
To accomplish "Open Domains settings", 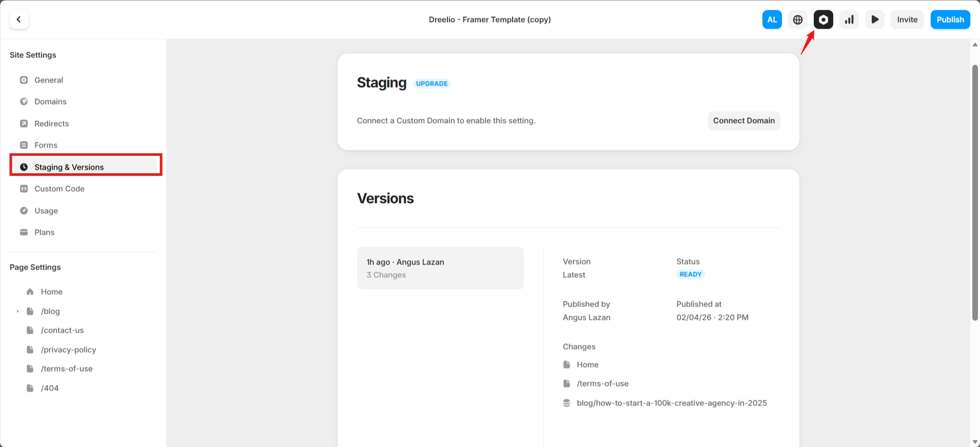I will [83, 101].
